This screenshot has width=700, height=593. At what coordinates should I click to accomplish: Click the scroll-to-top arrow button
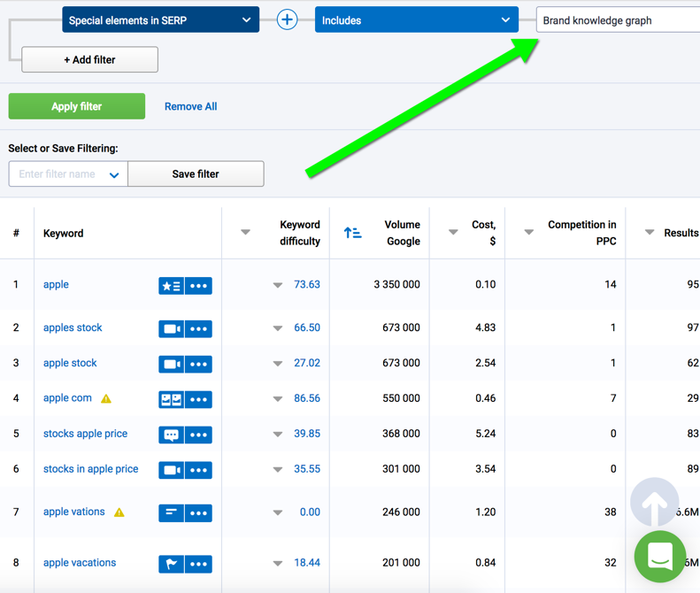point(655,502)
